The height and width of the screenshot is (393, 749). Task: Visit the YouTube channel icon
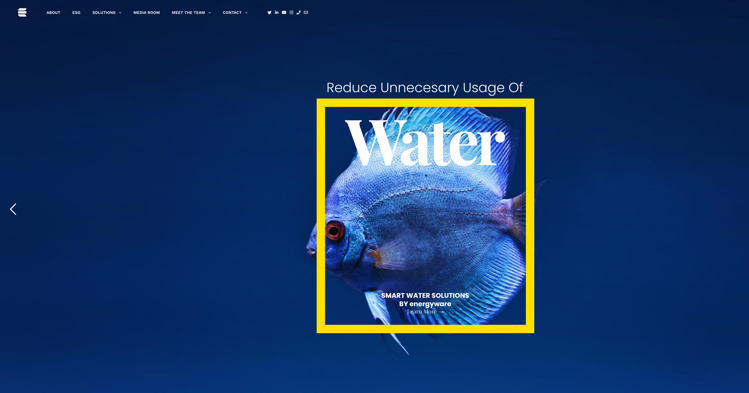pos(284,12)
